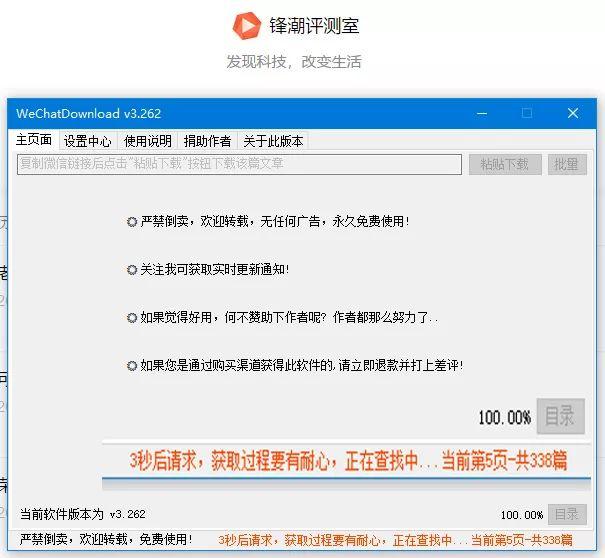
Task: View the 关于此版本 tab
Action: [273, 141]
